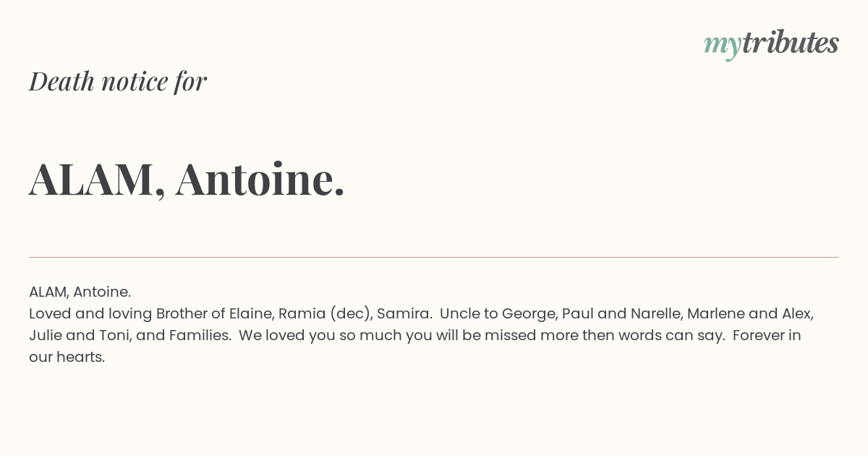This screenshot has height=456, width=868.
Task: Click the green "my" part of the logo
Action: [x=722, y=46]
